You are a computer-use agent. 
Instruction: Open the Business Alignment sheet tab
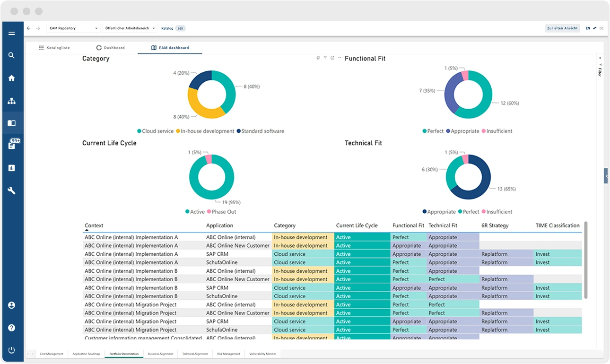[160, 354]
